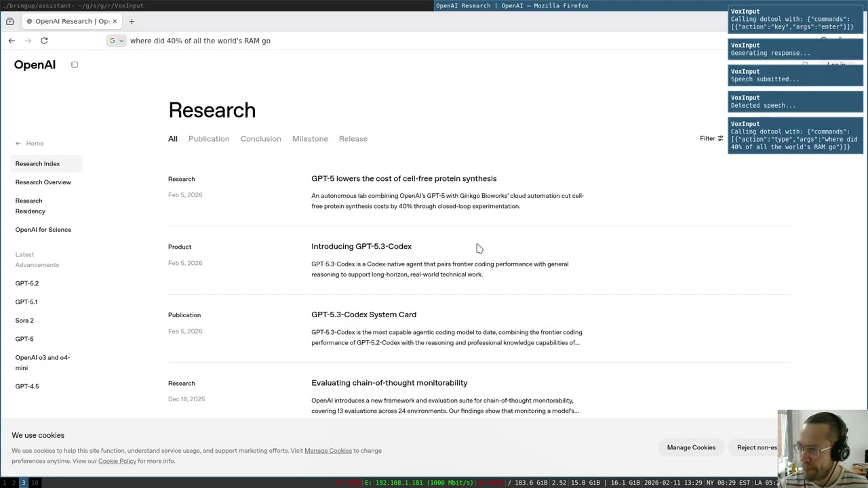Open a new tab with plus button
This screenshot has width=868, height=488.
coord(132,21)
